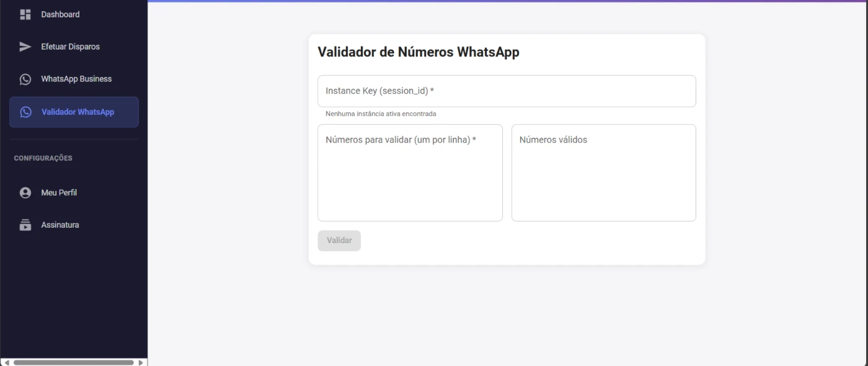Click the paper-plane icon for Efetuar Disparos

[x=25, y=47]
